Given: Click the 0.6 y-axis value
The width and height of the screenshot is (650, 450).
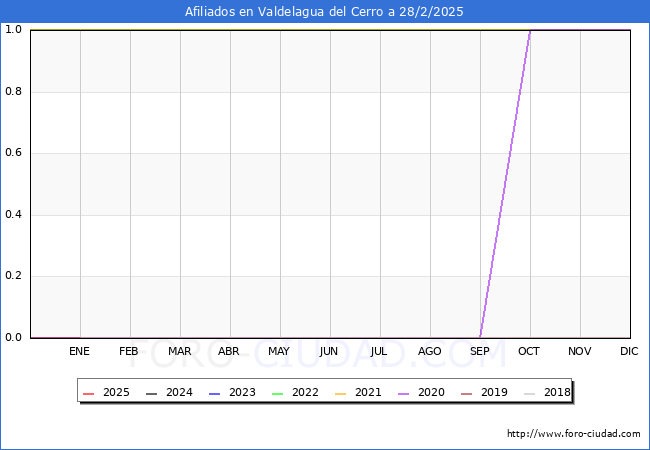Looking at the screenshot, I should [x=13, y=153].
